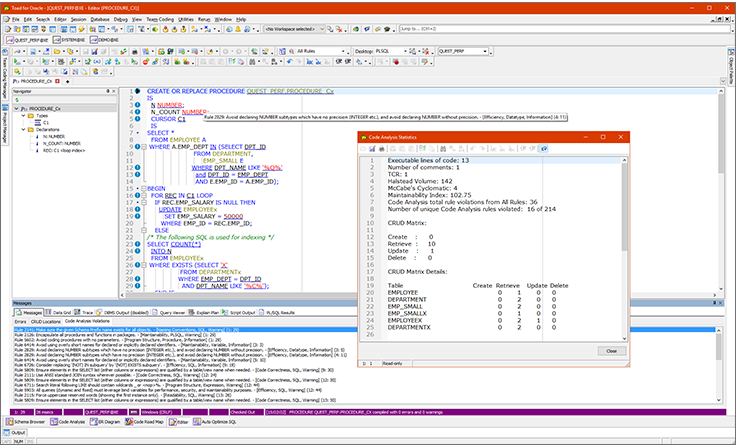
Task: Click the editor horizontal scrollbar
Action: click(418, 295)
